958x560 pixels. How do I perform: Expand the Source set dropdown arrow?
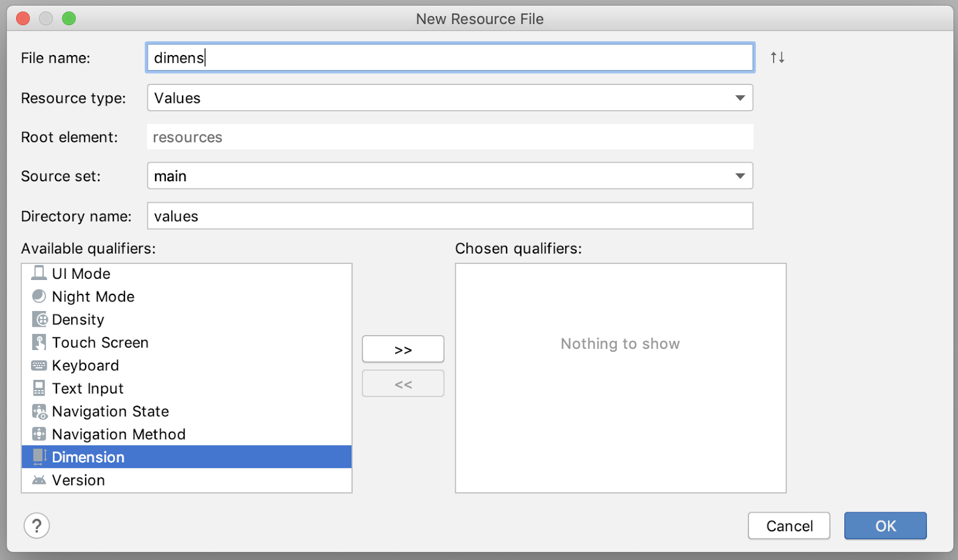pyautogui.click(x=740, y=176)
